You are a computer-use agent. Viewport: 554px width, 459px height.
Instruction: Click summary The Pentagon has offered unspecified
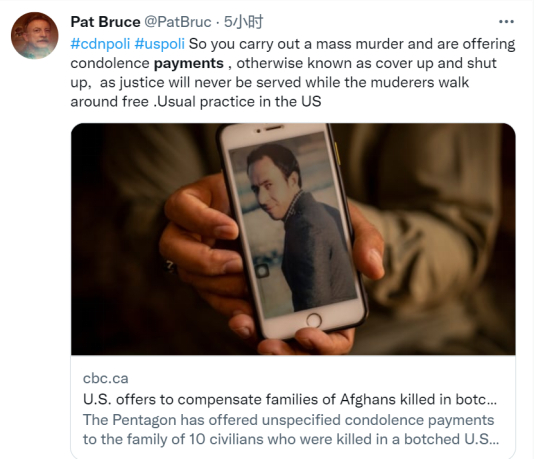288,420
